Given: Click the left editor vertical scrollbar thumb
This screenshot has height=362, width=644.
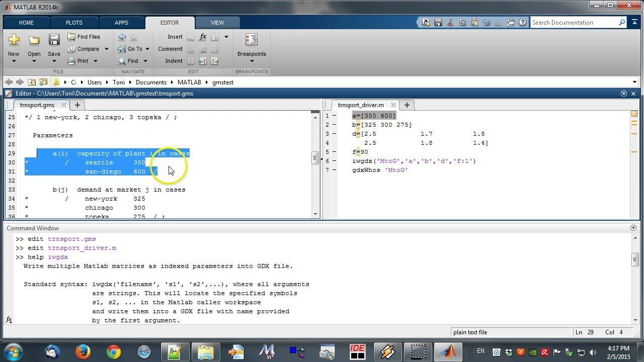Looking at the screenshot, I should (315, 158).
